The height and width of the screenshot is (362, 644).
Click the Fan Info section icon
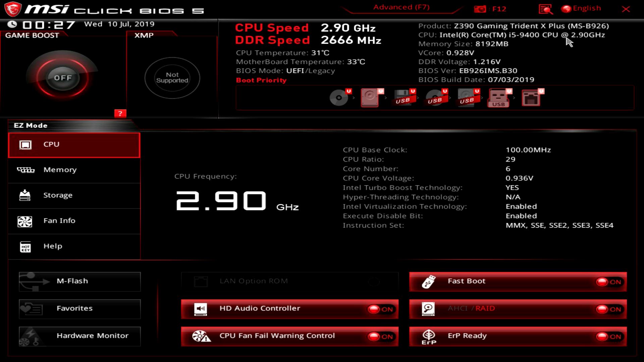24,221
